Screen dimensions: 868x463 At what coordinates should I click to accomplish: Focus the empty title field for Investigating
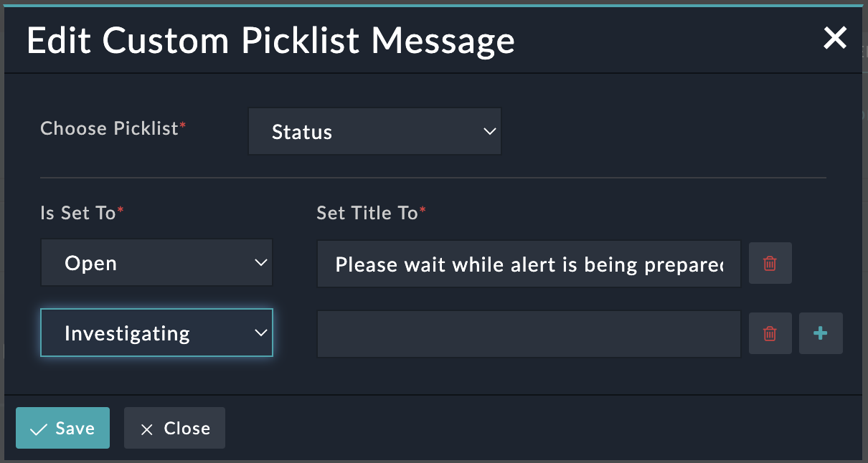click(528, 334)
